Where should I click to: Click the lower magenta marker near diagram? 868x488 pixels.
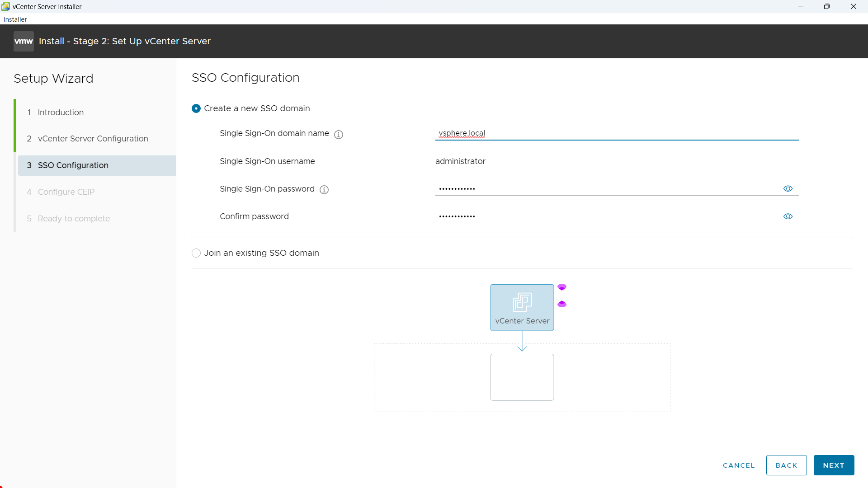click(562, 304)
